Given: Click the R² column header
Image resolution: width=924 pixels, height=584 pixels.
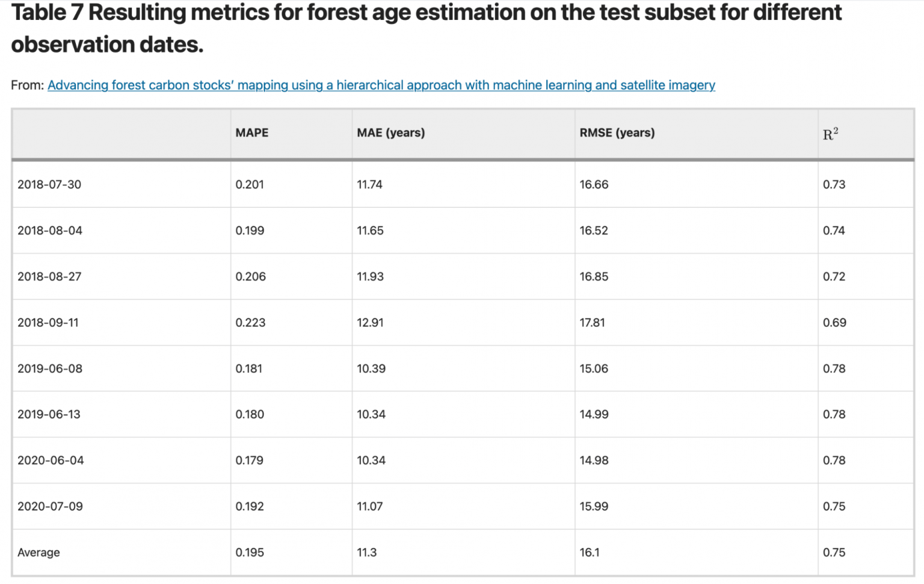Looking at the screenshot, I should click(831, 134).
